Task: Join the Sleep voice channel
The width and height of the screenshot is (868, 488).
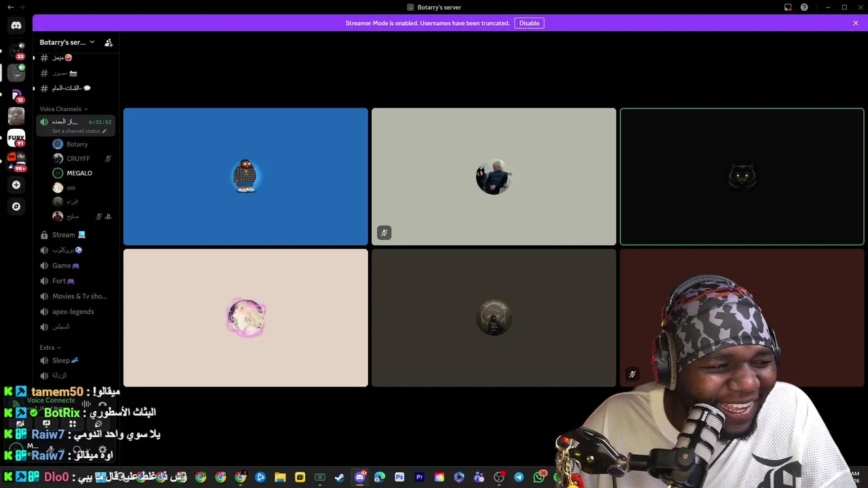Action: (x=76, y=361)
